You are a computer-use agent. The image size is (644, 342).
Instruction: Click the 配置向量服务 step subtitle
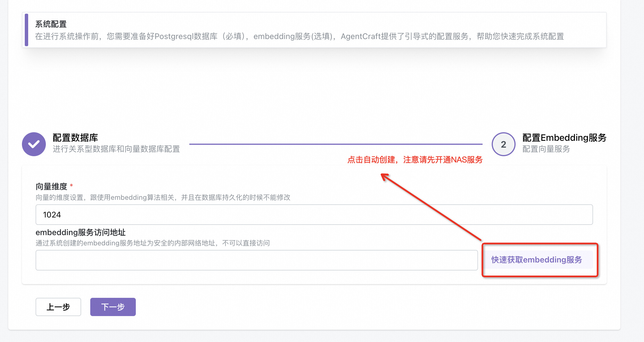pos(546,149)
